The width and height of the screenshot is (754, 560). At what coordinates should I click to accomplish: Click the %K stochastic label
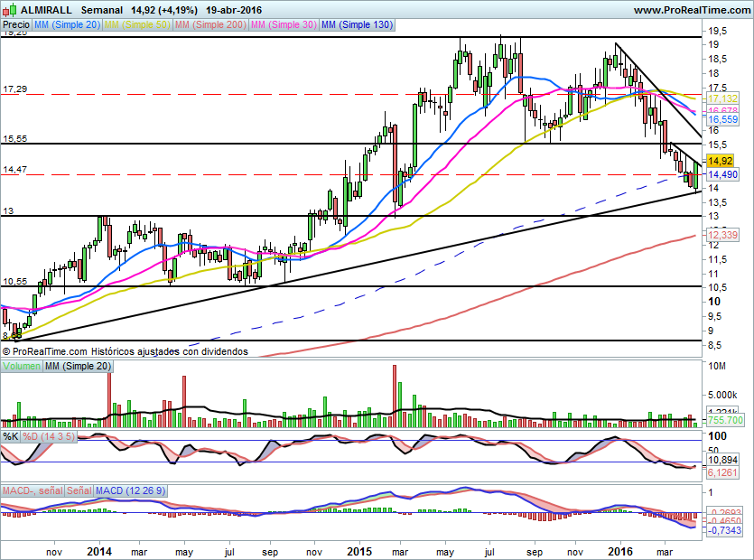click(x=11, y=436)
